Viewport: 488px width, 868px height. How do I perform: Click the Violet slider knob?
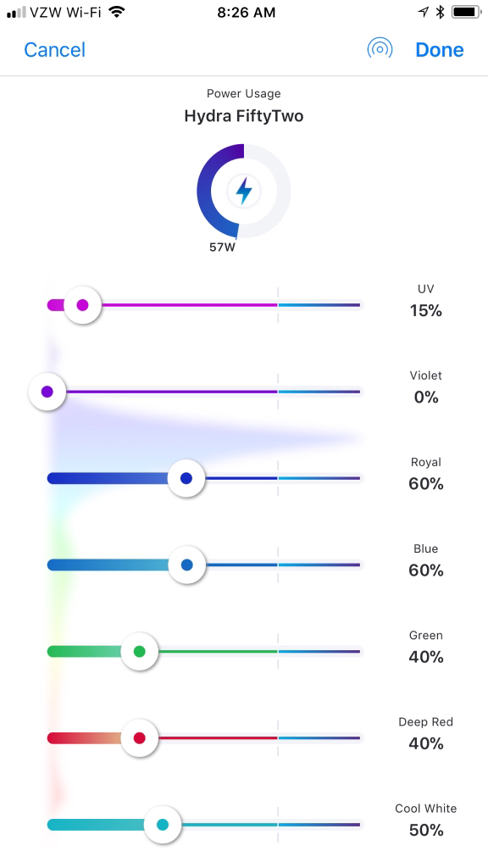(x=47, y=392)
